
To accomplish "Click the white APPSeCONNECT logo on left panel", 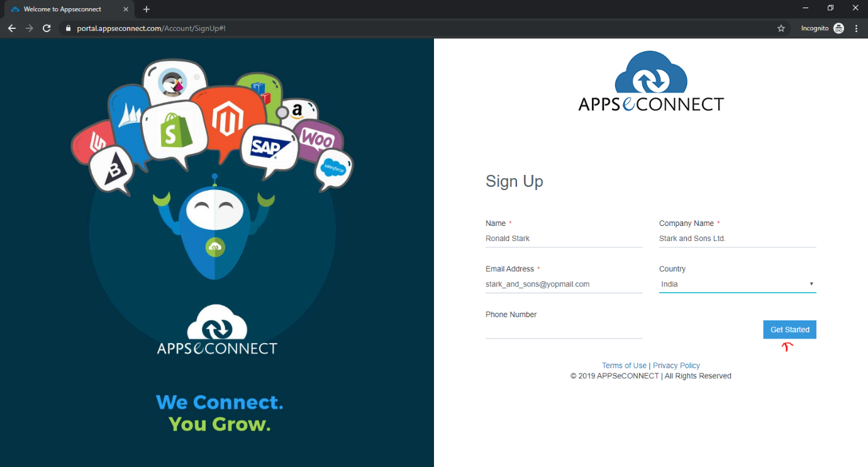I will point(217,330).
